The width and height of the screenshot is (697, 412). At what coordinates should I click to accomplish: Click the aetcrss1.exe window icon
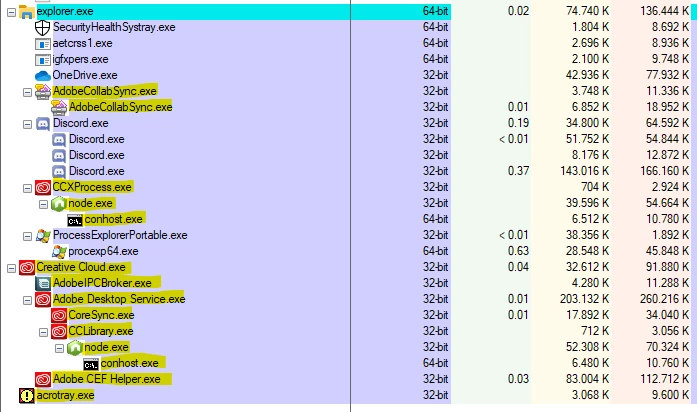(x=43, y=44)
